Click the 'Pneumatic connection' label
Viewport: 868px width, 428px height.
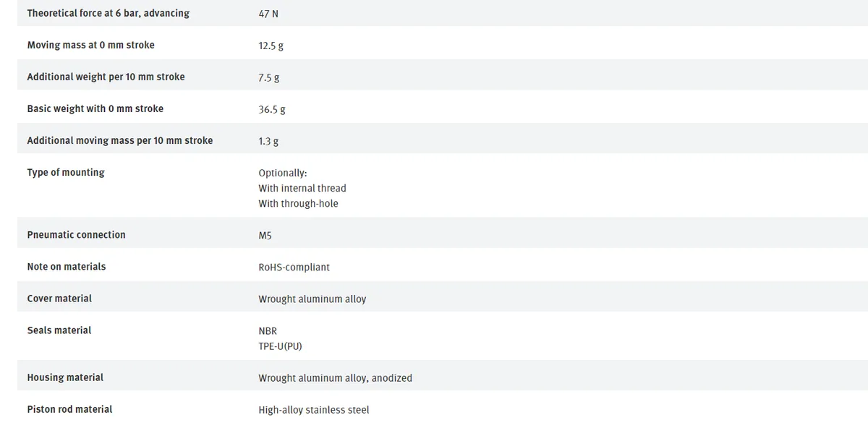coord(76,234)
